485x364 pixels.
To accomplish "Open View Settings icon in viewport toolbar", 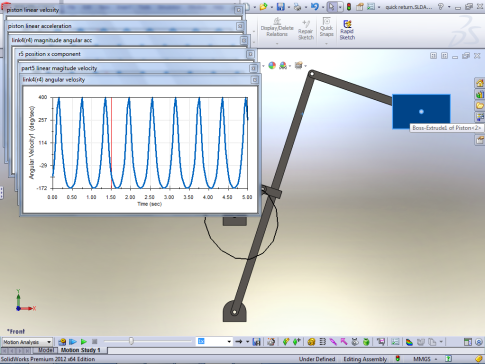I will coord(299,66).
